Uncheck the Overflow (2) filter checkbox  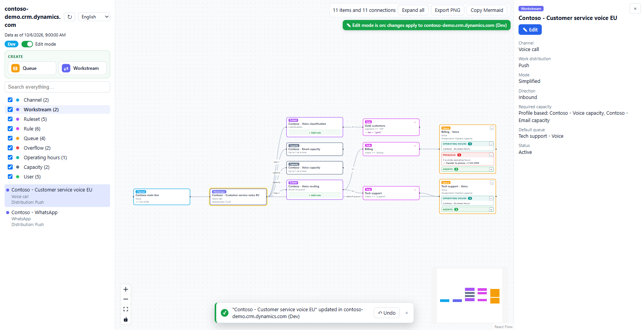pos(10,148)
